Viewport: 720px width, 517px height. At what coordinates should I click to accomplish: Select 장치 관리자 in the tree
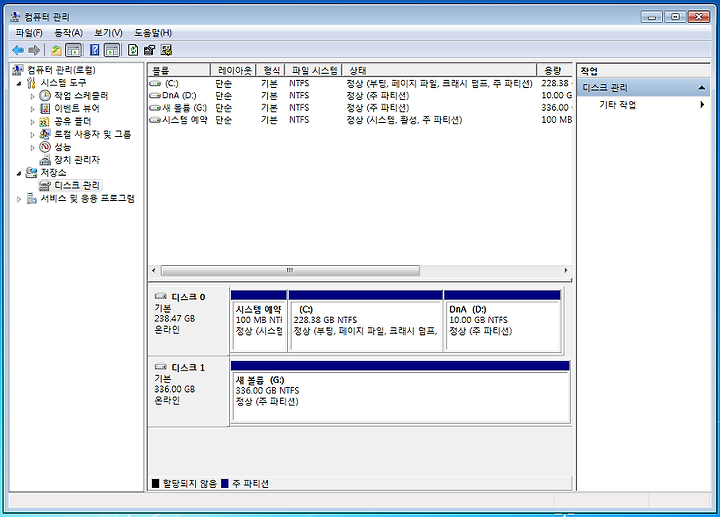pos(77,160)
